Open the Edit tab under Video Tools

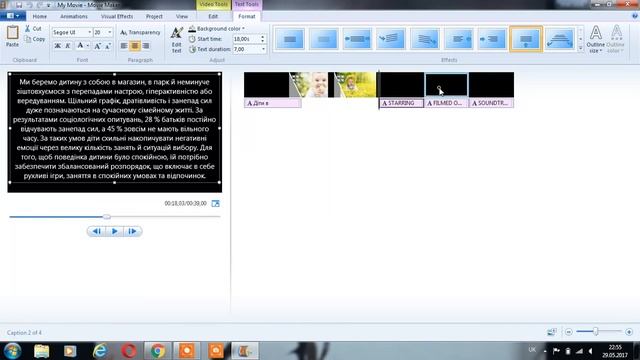tap(213, 16)
